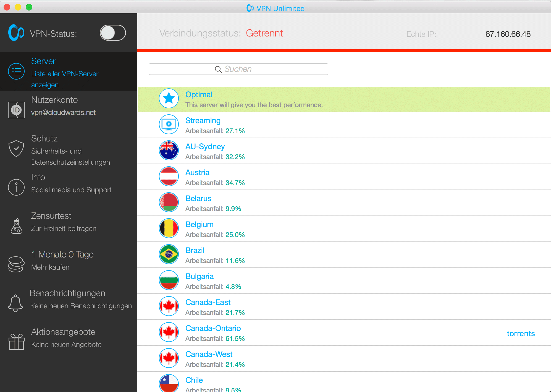Click the 'Keine neuen Angebote' subtitle
Screen dimensions: 551x392
pyautogui.click(x=66, y=344)
